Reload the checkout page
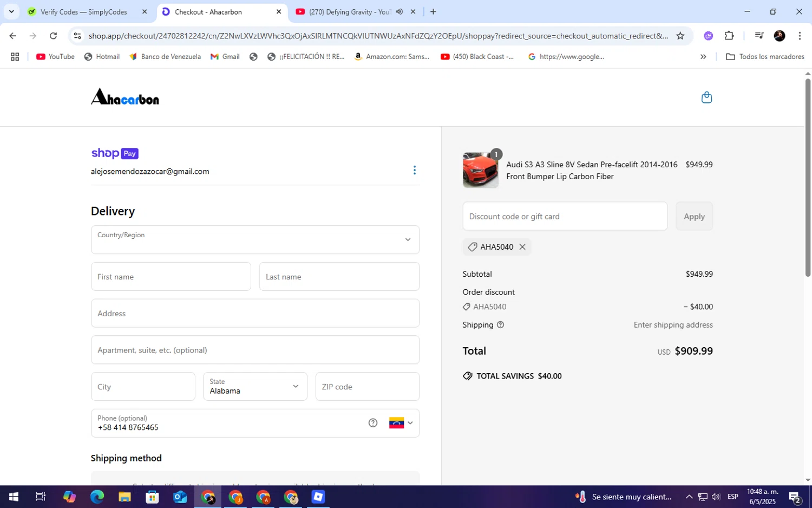Viewport: 812px width, 508px height. click(53, 36)
